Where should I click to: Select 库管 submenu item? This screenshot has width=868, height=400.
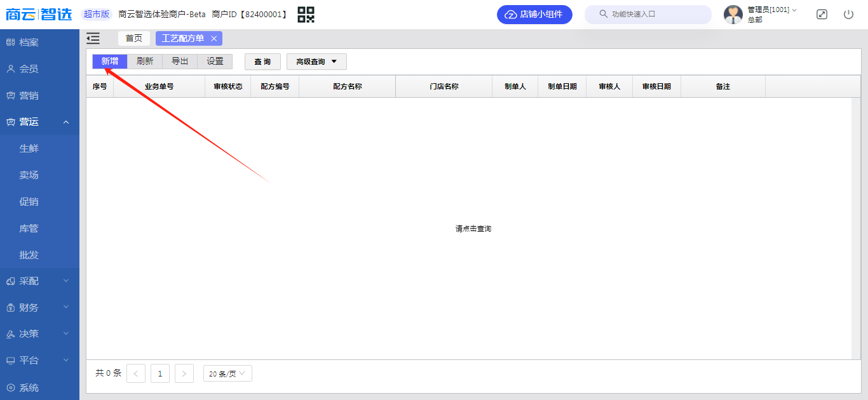point(39,229)
